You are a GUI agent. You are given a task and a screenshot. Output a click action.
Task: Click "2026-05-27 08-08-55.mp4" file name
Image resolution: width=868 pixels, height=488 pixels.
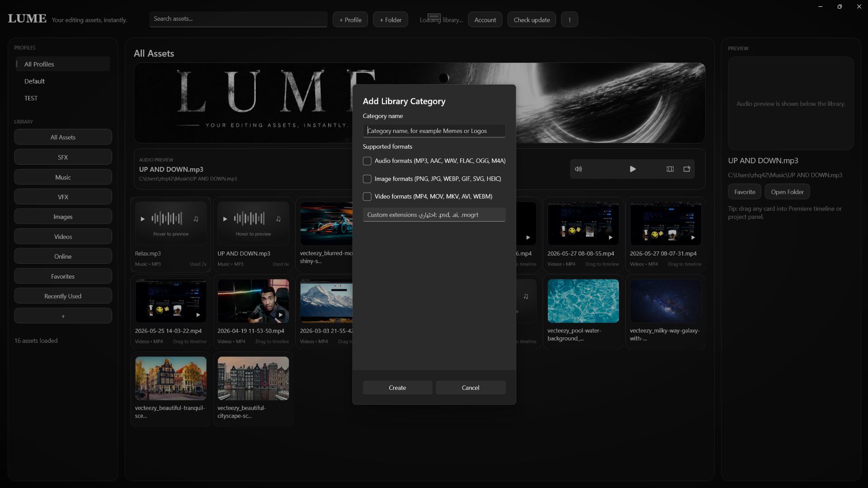coord(581,254)
